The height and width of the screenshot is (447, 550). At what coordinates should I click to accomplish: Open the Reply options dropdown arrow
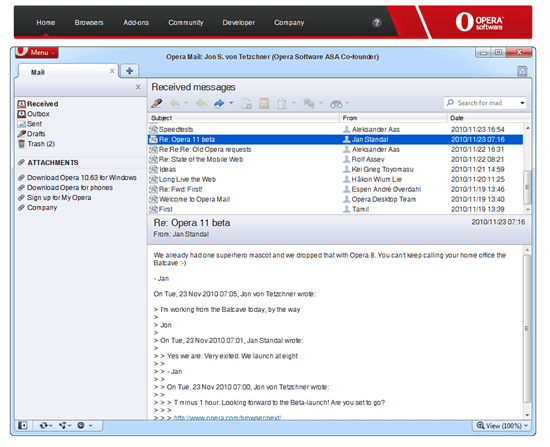point(186,103)
